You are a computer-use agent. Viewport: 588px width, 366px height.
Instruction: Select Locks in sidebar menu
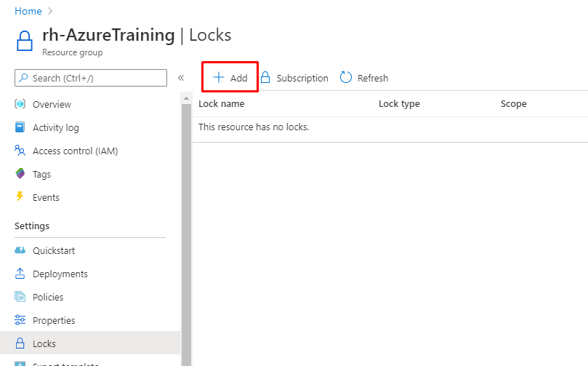coord(90,343)
